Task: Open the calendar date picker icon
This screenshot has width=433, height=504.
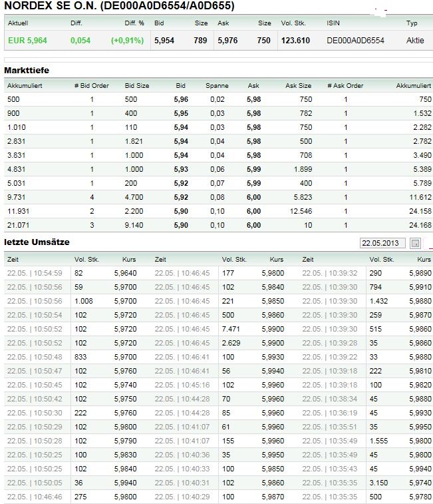Action: (415, 243)
